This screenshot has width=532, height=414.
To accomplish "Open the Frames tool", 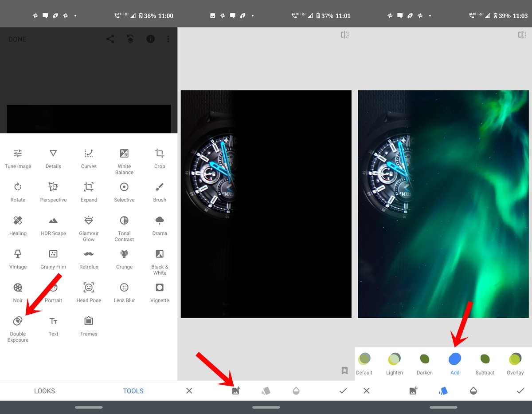I will 89,326.
